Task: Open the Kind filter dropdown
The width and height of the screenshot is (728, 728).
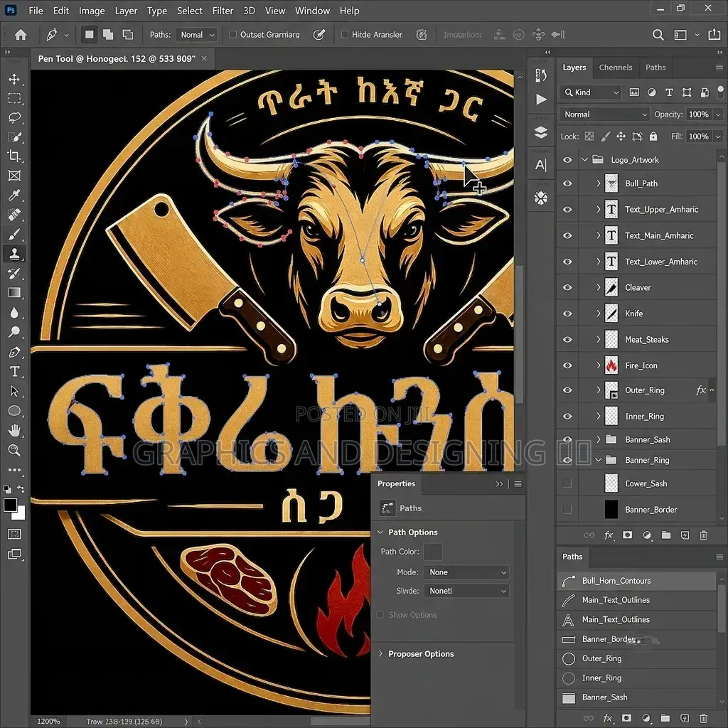Action: 591,92
